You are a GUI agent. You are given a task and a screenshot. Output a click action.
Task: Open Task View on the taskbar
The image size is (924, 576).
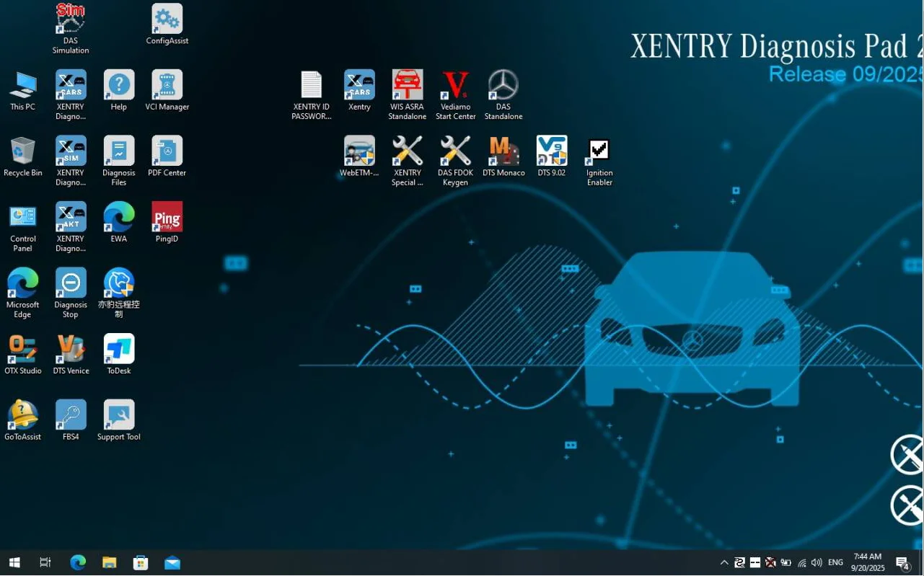coord(45,562)
